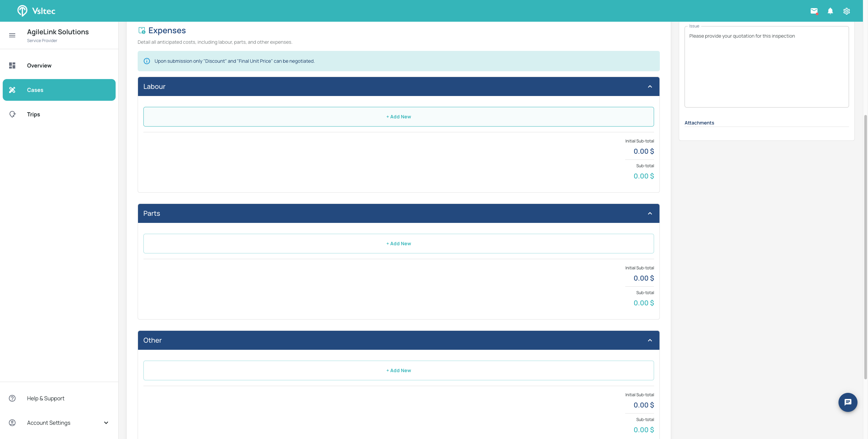Click the Vsltec brand name text

(x=44, y=11)
